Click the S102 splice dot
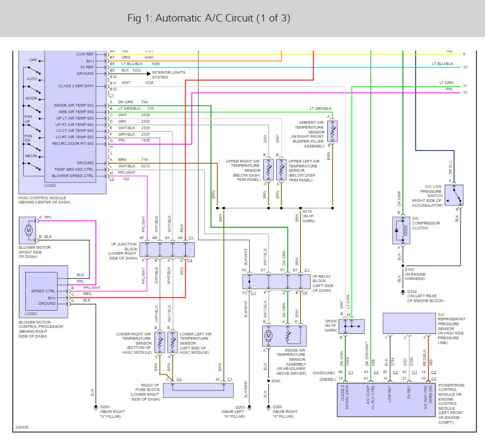The image size is (485, 448). point(403,266)
